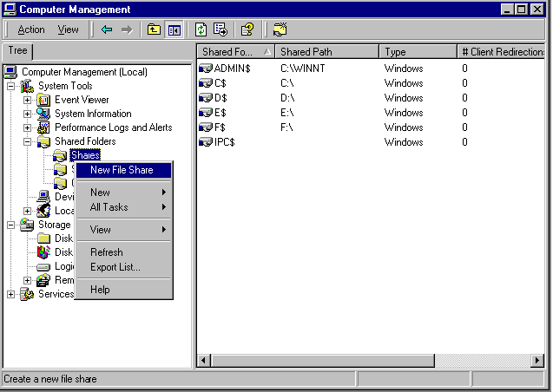
Task: Sort by the Shared Folder column header
Action: tap(236, 52)
